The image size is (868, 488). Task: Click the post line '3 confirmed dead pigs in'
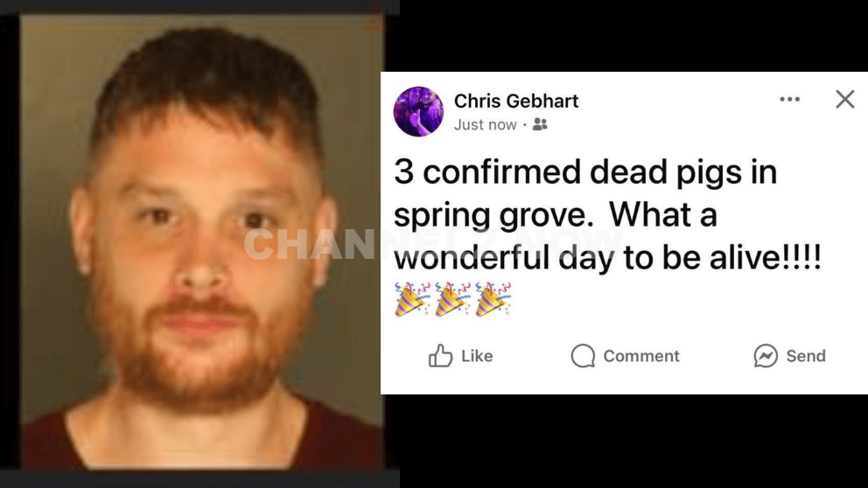585,172
